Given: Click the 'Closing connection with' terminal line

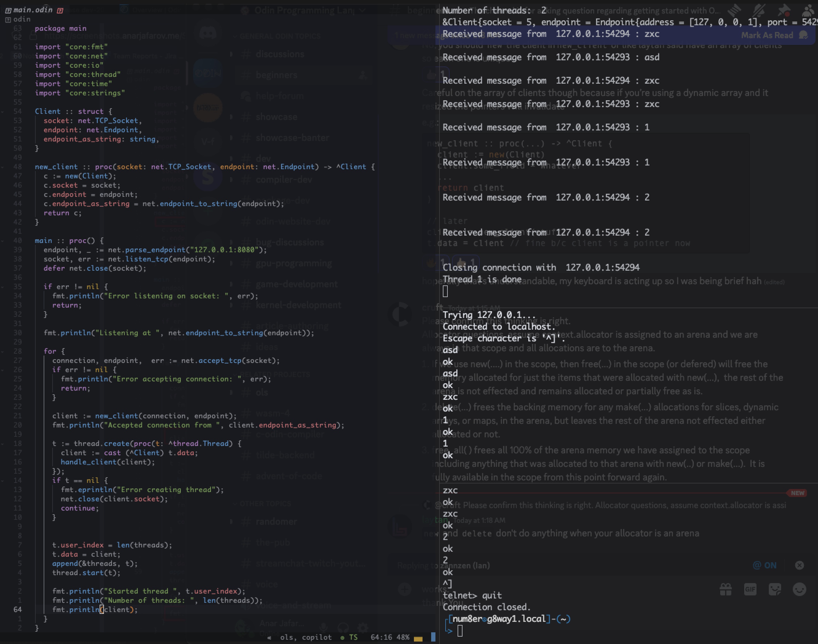Looking at the screenshot, I should (541, 267).
